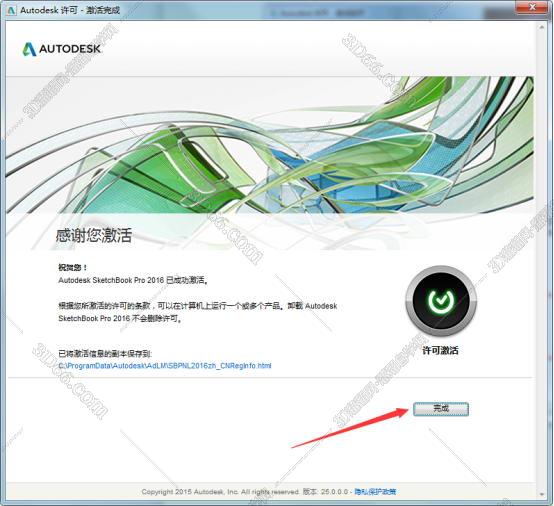
Task: Click the 版本 25.0.0.0 version text
Action: click(325, 492)
